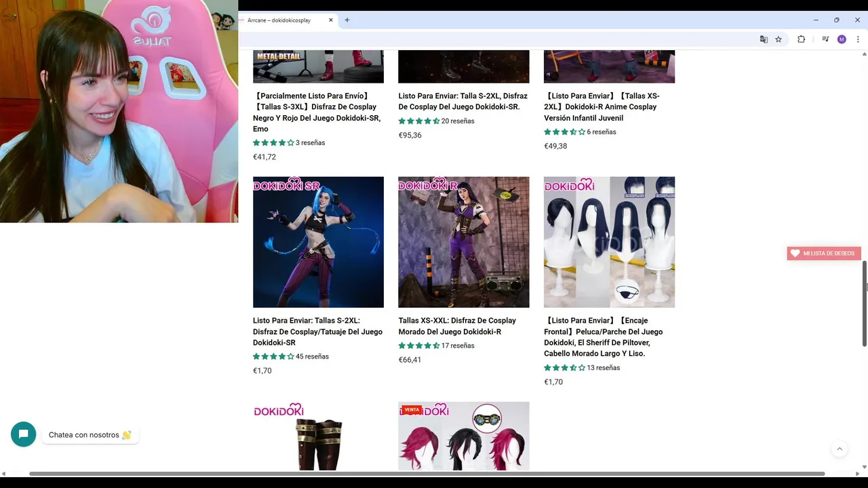Open the purple M profile avatar
The width and height of the screenshot is (868, 488).
click(842, 39)
